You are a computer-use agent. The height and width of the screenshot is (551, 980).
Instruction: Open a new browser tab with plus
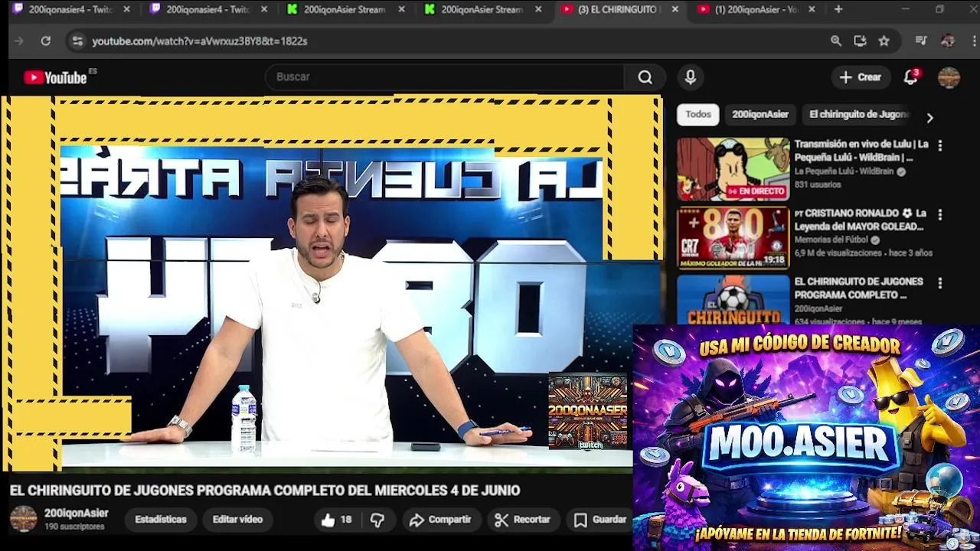click(838, 9)
